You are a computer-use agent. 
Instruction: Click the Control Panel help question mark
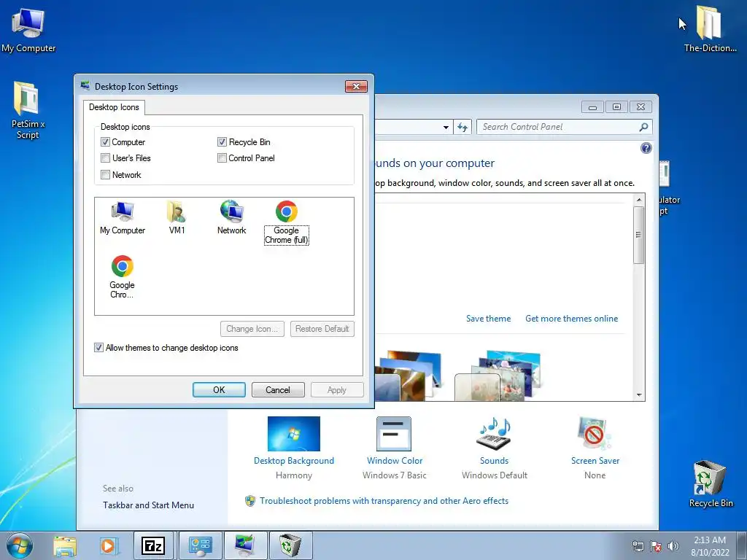tap(646, 148)
